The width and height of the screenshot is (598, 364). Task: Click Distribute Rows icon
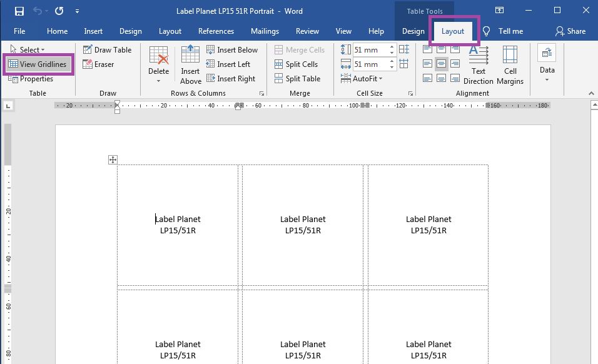tap(404, 49)
